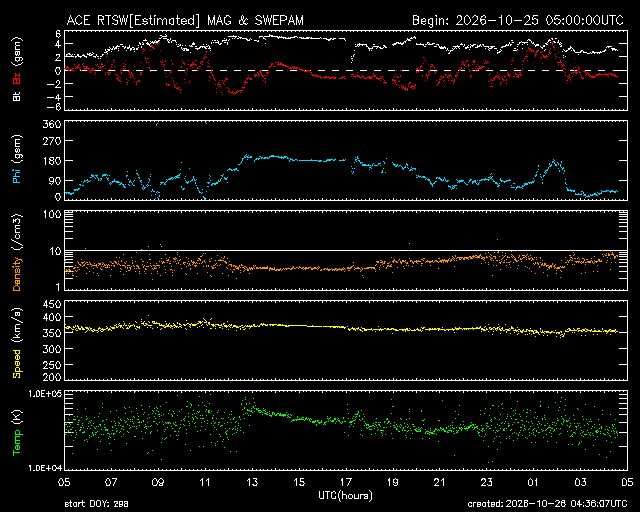Click the '11' hour tick label

point(205,482)
